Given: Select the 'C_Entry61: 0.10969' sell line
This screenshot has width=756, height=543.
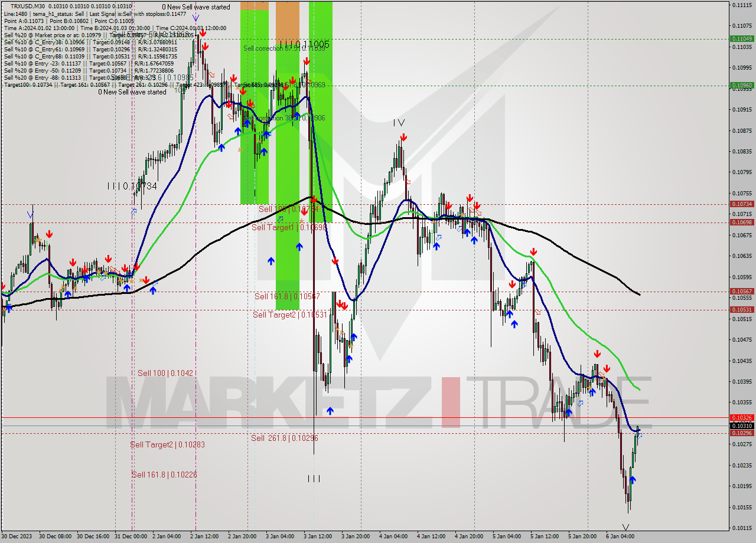Looking at the screenshot, I should [90, 49].
